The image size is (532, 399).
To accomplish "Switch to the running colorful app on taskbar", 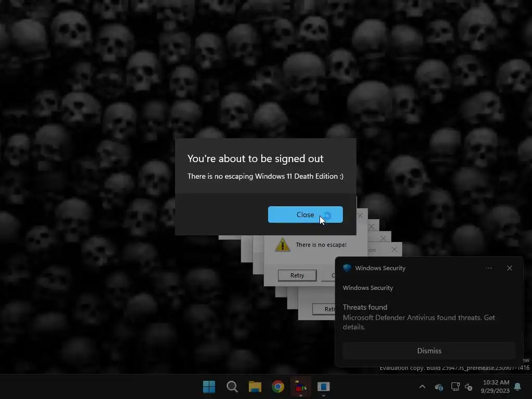I will (301, 387).
